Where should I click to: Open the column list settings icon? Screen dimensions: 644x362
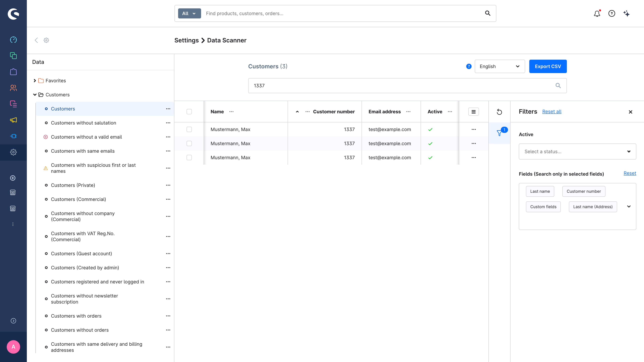[473, 112]
